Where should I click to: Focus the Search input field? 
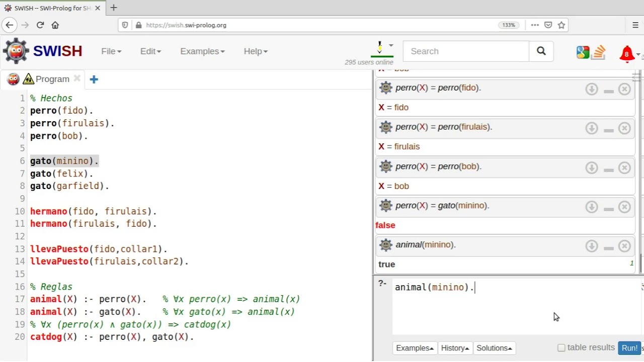(466, 51)
